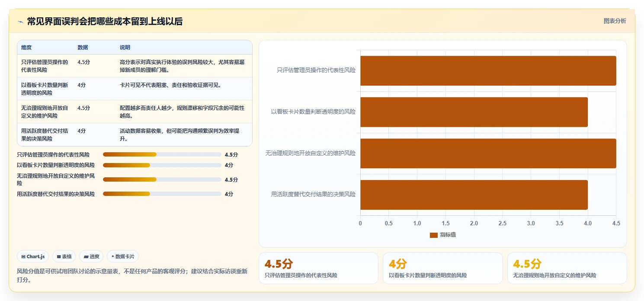Click the 说明 column header

125,48
